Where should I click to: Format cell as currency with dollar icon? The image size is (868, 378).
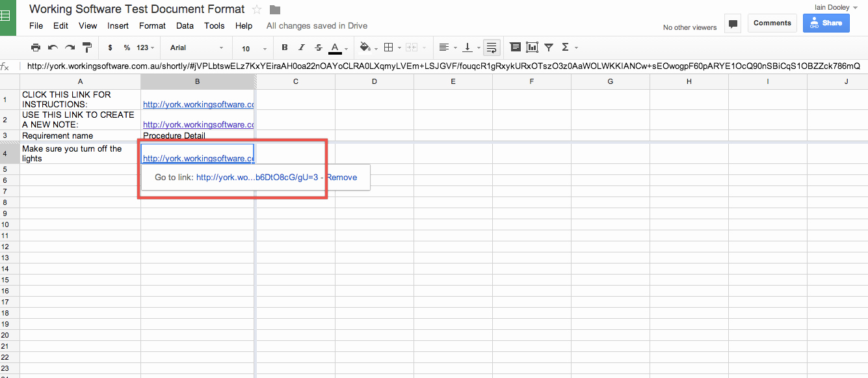click(111, 47)
